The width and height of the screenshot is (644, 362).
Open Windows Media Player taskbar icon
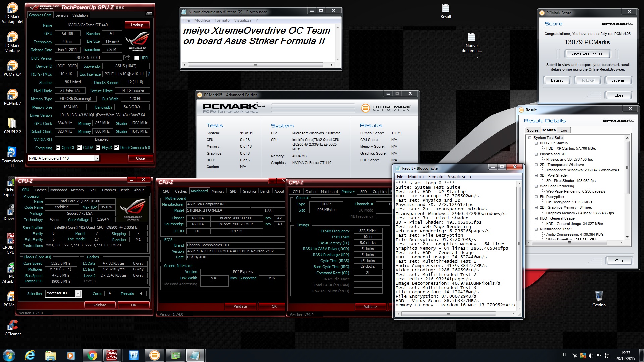(71, 355)
